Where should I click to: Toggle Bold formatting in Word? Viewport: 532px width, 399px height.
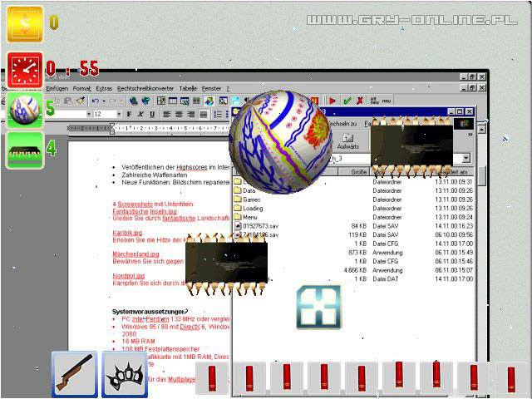click(129, 114)
